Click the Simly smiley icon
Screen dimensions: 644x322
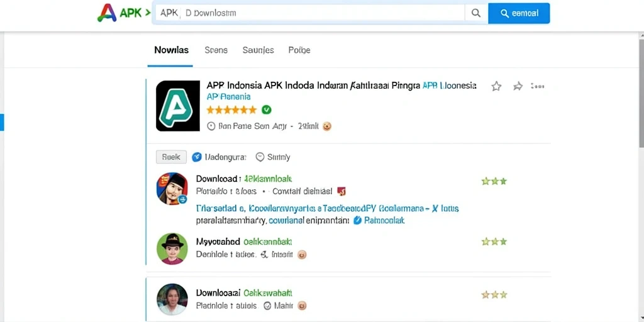coord(260,157)
